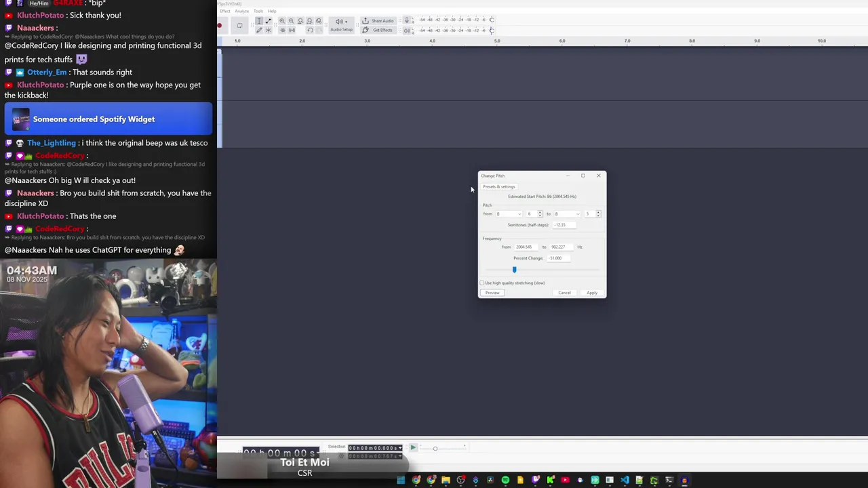Open Selection start time format dropdown
Image resolution: width=868 pixels, height=488 pixels.
pos(401,448)
